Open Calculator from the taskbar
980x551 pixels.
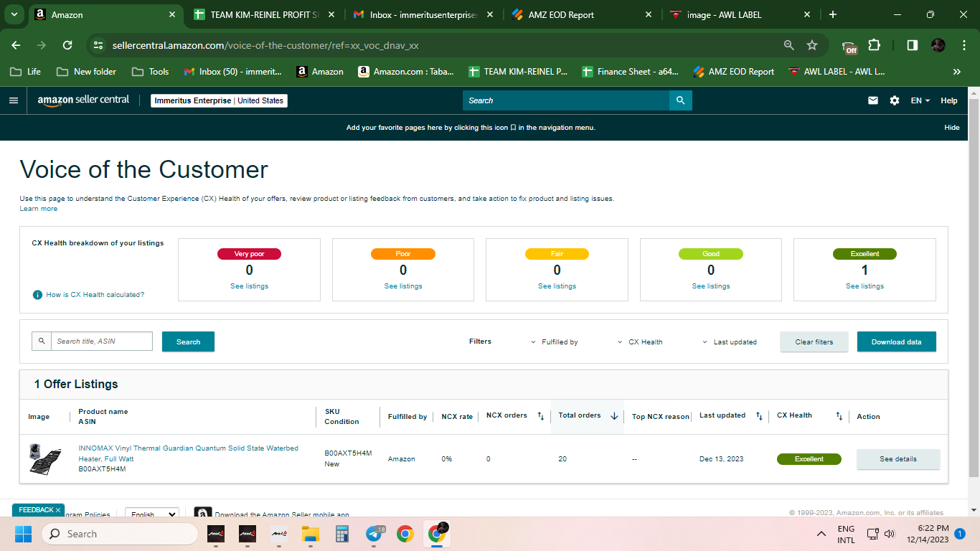click(342, 534)
